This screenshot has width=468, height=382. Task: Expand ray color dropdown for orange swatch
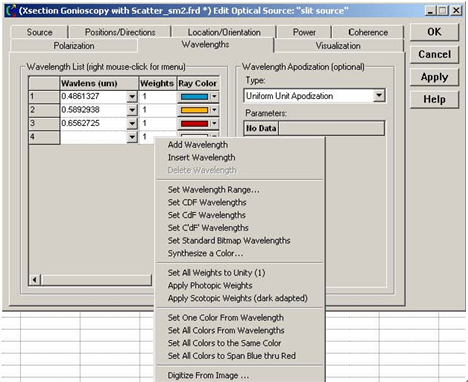(214, 110)
